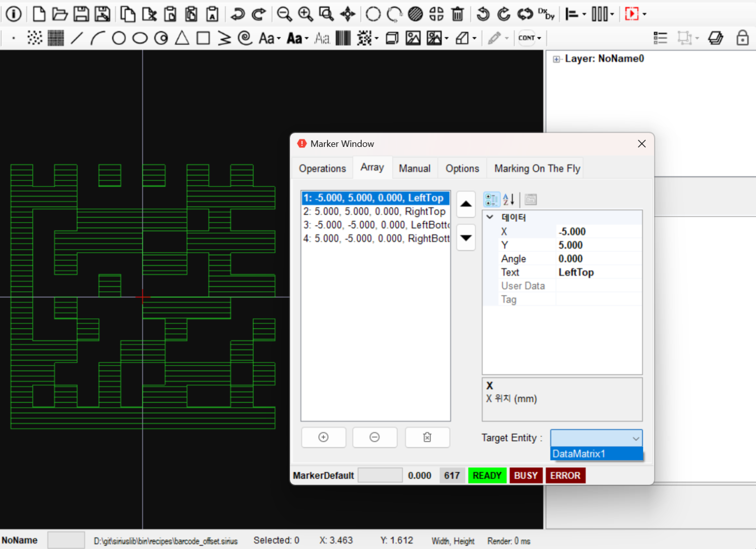The image size is (756, 549).
Task: Click the layers stack icon
Action: 715,38
